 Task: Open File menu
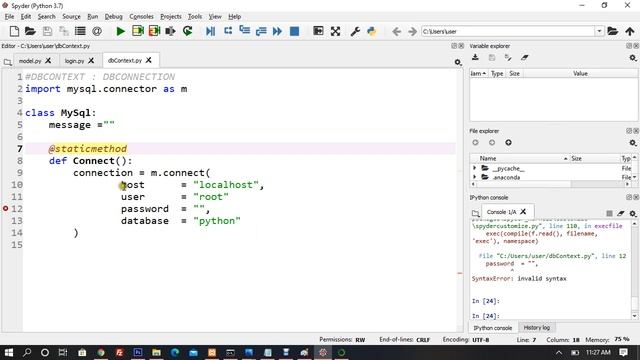9,16
